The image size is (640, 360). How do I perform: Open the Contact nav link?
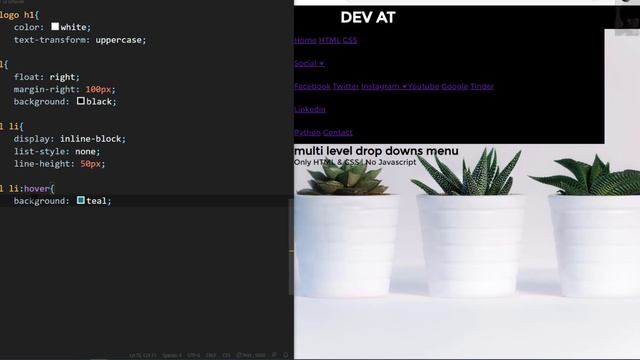(338, 132)
